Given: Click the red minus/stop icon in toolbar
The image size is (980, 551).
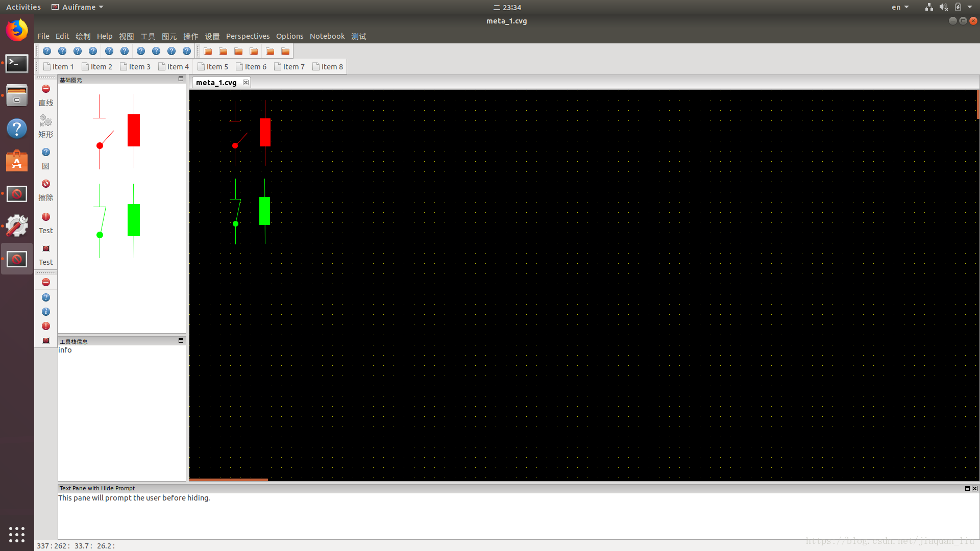Looking at the screenshot, I should point(46,89).
